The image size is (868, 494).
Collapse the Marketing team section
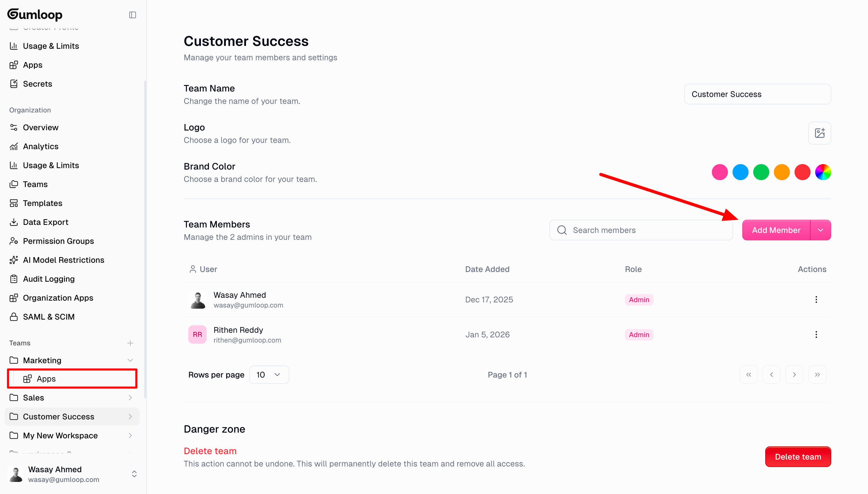tap(130, 360)
